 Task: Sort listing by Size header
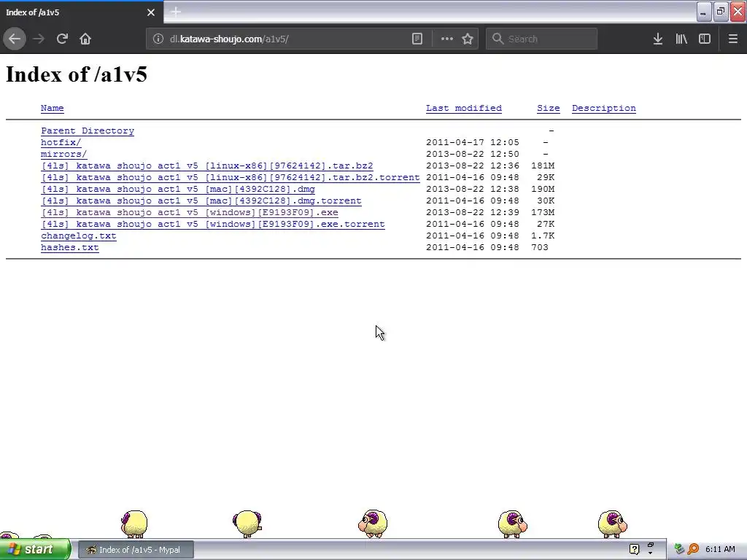549,108
